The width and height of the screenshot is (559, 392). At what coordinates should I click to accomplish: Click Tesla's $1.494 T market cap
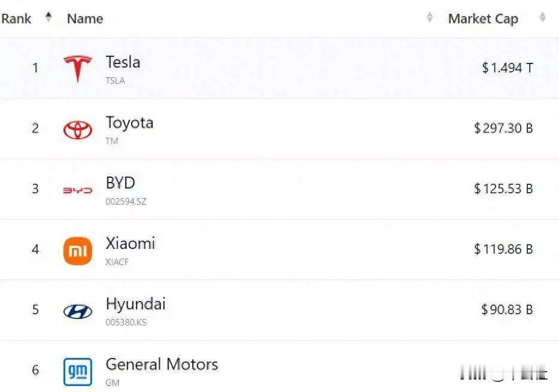(507, 68)
